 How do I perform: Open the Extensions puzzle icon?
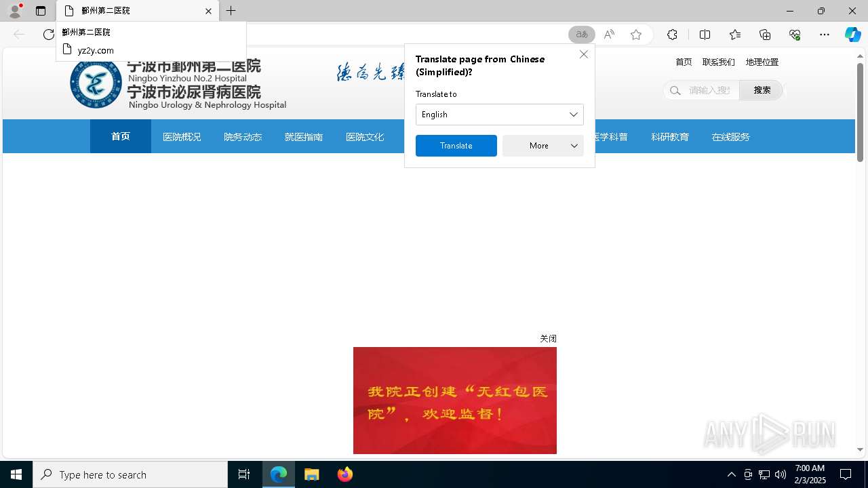click(672, 35)
